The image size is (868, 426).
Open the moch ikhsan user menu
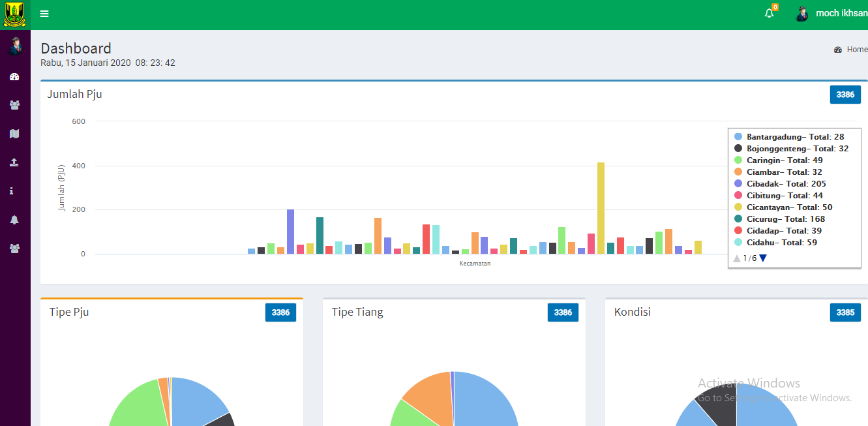point(831,14)
